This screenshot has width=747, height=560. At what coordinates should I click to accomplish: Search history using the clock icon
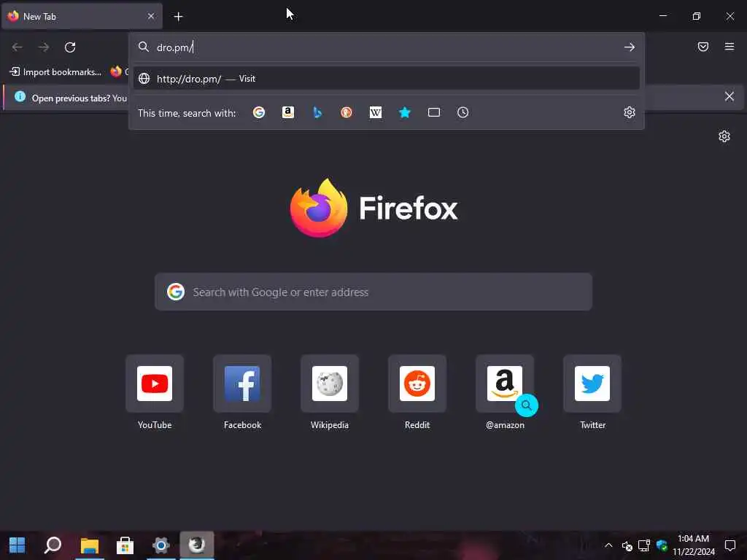click(x=462, y=112)
